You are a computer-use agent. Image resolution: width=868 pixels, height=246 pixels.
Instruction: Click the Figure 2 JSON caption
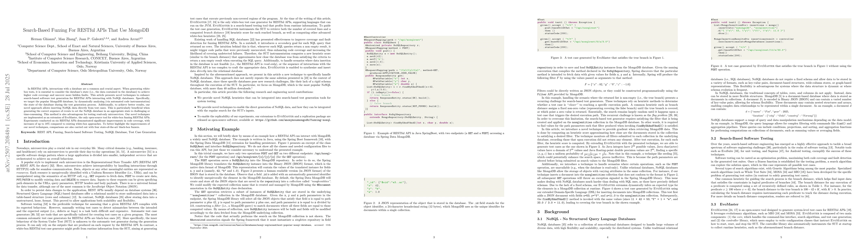pos(434,206)
